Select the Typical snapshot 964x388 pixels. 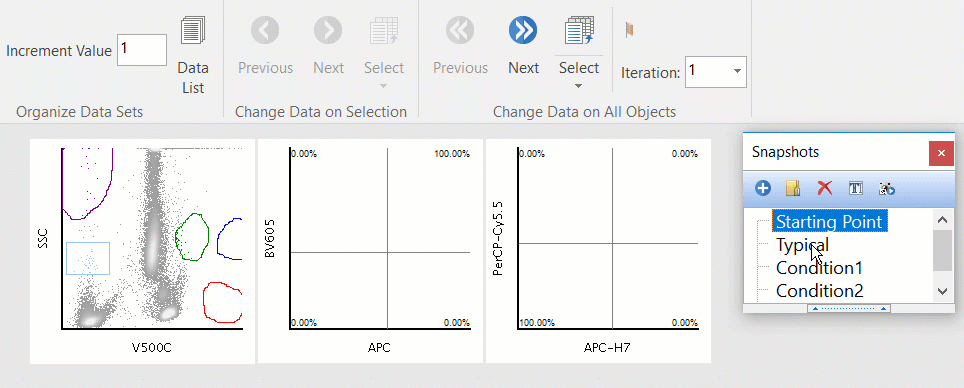click(x=802, y=245)
